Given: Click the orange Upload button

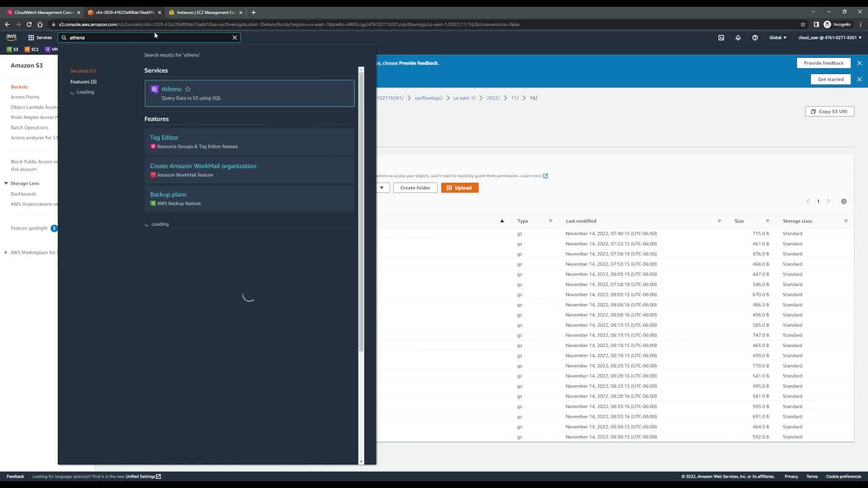Looking at the screenshot, I should point(459,188).
